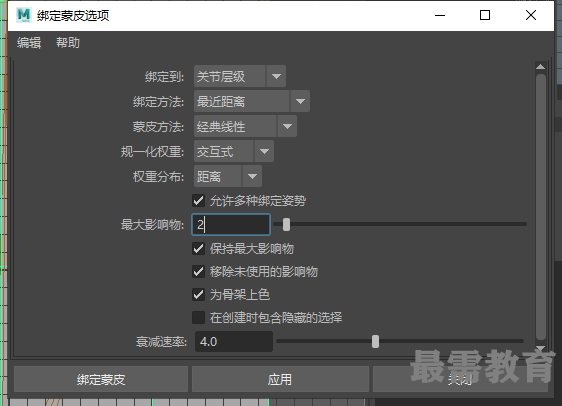The width and height of the screenshot is (562, 406).
Task: Toggle the 允许多种绑定姿势 checkbox
Action: [x=199, y=201]
